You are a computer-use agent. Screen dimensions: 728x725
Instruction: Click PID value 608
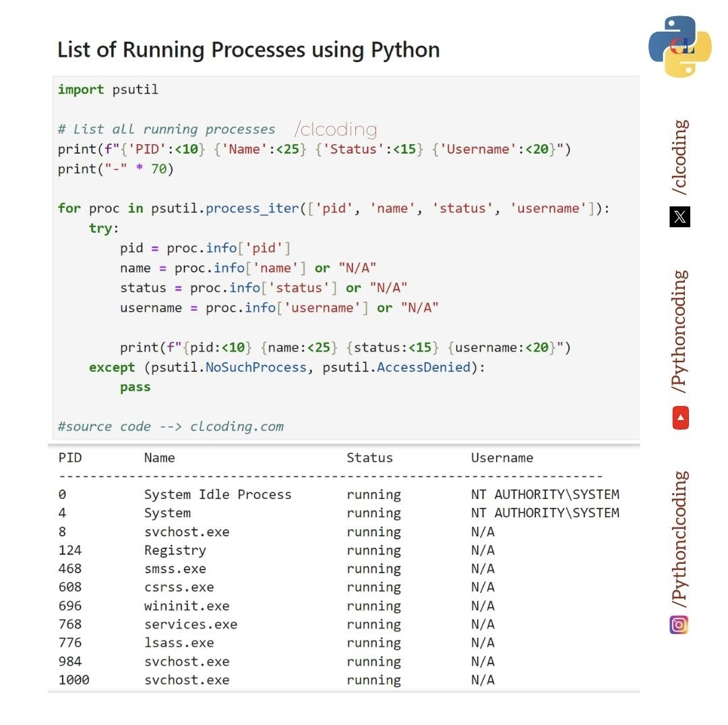pos(70,587)
